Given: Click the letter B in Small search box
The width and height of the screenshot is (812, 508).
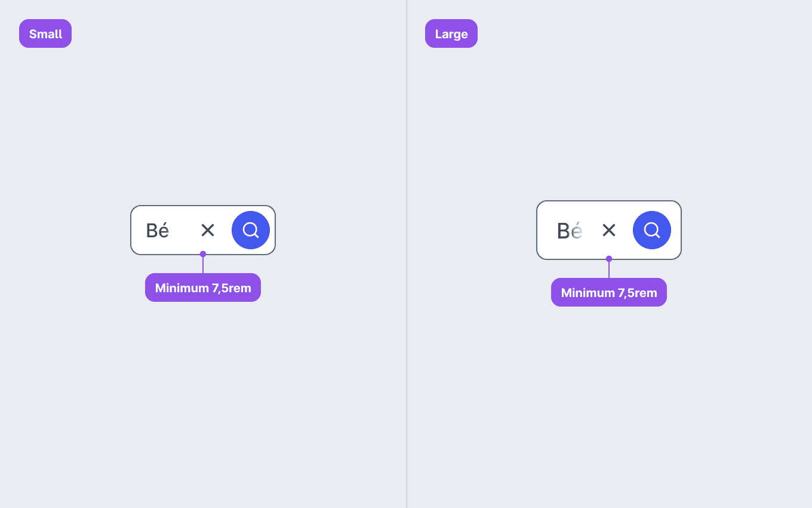Looking at the screenshot, I should [152, 231].
